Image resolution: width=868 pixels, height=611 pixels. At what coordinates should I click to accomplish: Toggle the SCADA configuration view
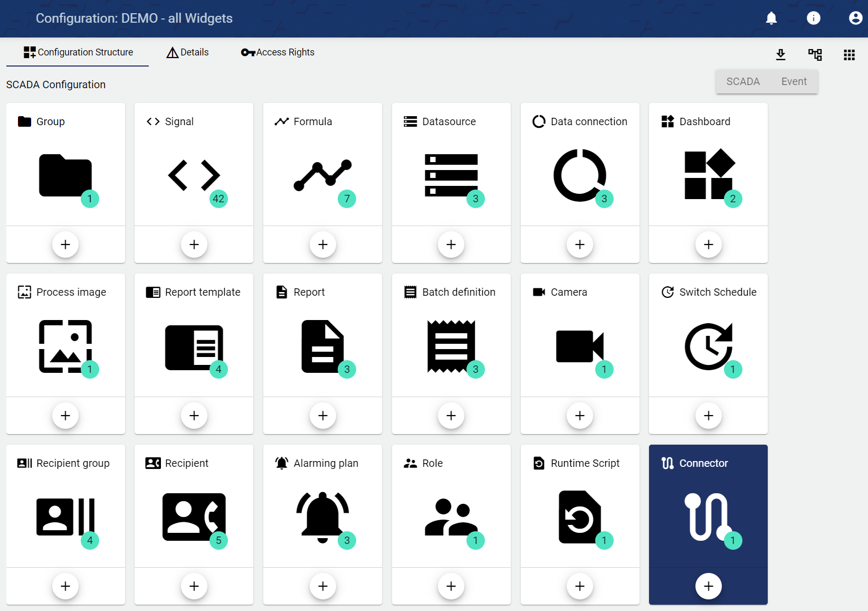click(742, 82)
